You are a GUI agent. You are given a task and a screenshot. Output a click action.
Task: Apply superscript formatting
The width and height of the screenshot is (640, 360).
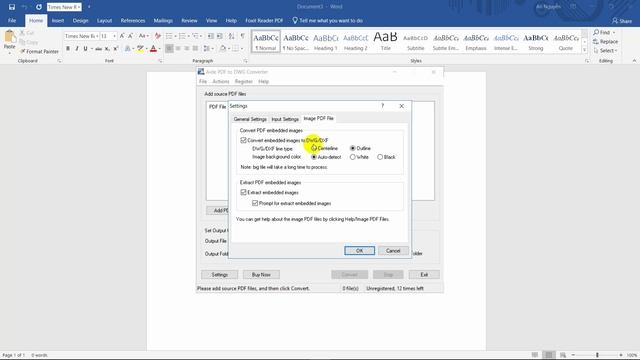point(116,49)
